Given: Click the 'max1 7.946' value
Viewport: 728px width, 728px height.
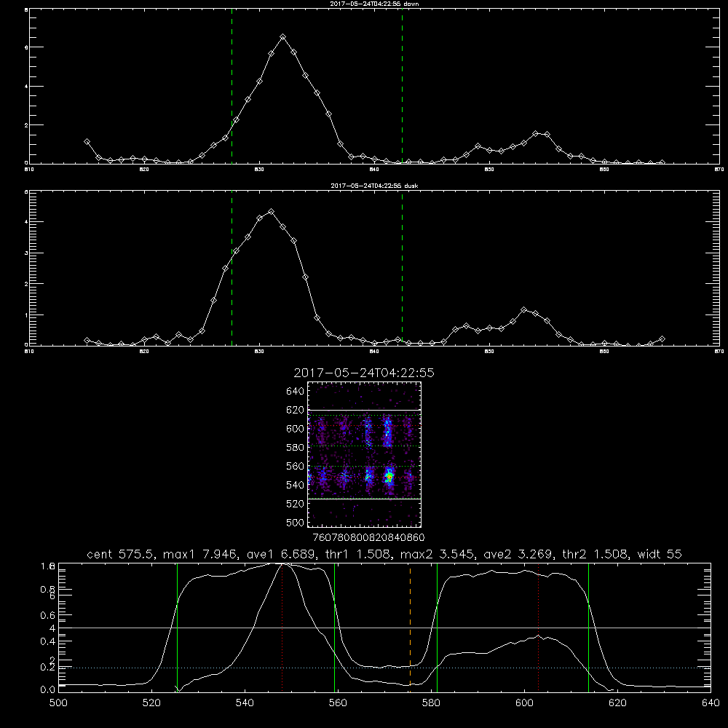Looking at the screenshot, I should pyautogui.click(x=201, y=554).
